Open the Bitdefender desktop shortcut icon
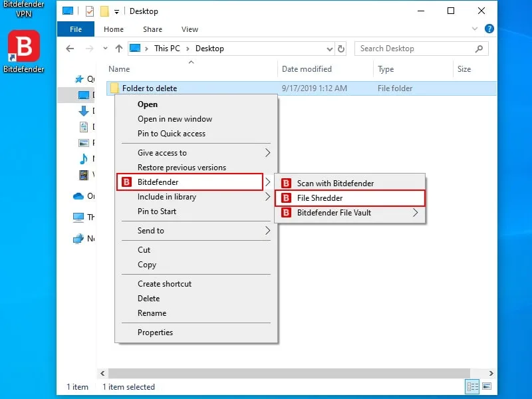 pos(24,46)
